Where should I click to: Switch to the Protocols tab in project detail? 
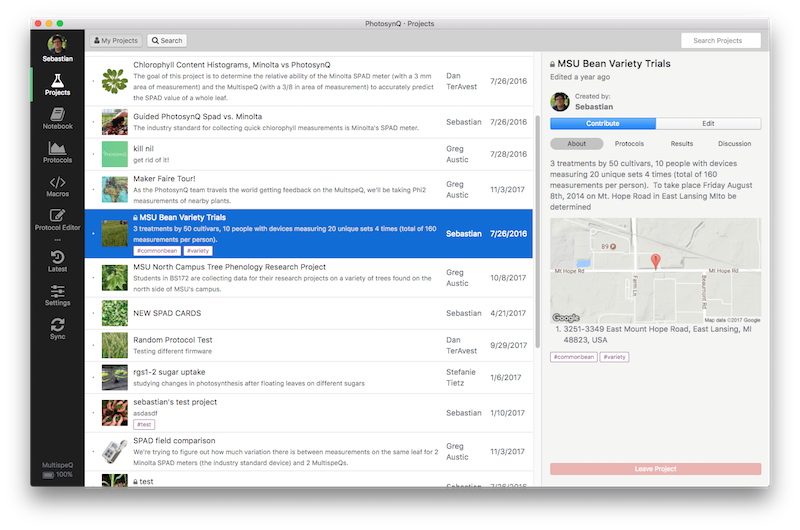tap(629, 144)
